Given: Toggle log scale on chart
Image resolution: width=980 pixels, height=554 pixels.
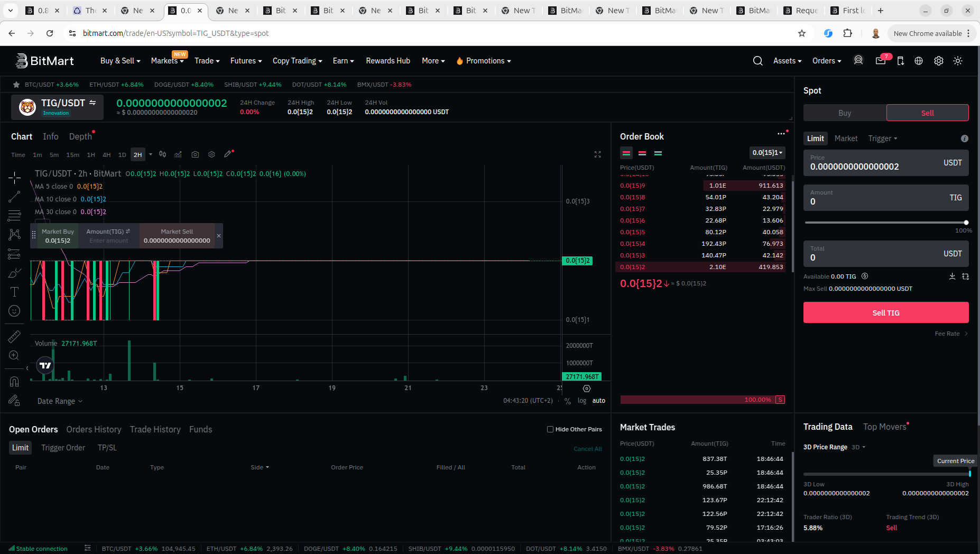Looking at the screenshot, I should click(582, 401).
